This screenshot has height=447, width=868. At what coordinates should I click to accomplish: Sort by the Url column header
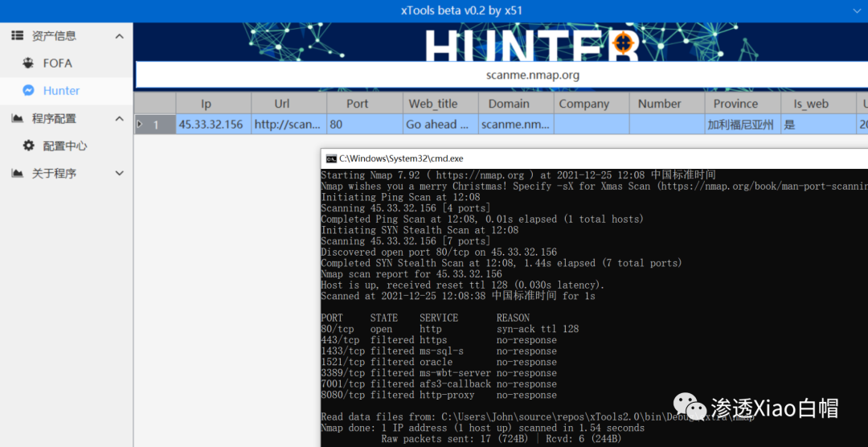pyautogui.click(x=289, y=104)
